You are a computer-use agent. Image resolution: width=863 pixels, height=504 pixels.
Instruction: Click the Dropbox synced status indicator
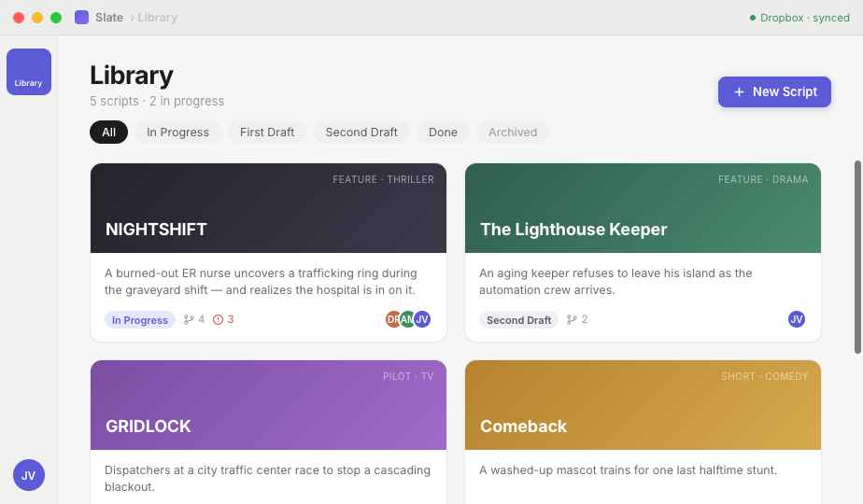[x=799, y=18]
